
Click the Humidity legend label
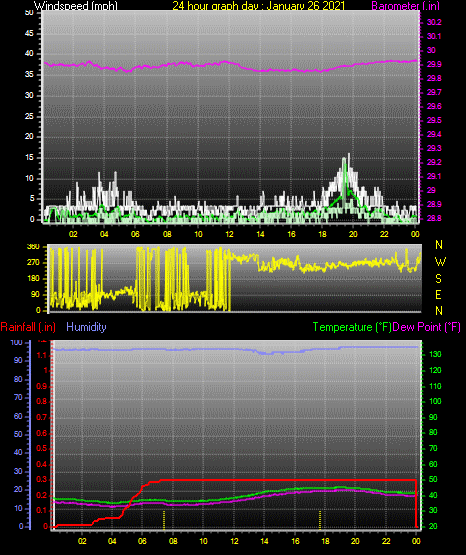(86, 327)
